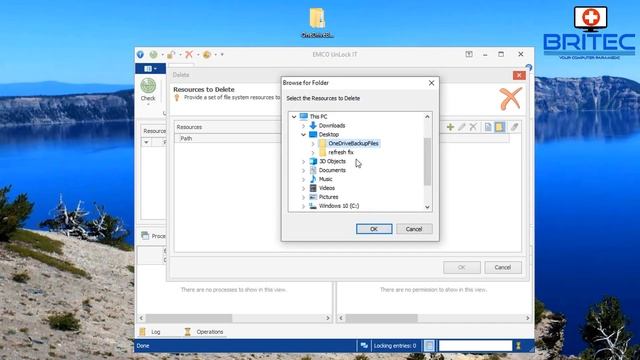
Task: Click the blue help icon at ribbon right edge
Action: 529,67
